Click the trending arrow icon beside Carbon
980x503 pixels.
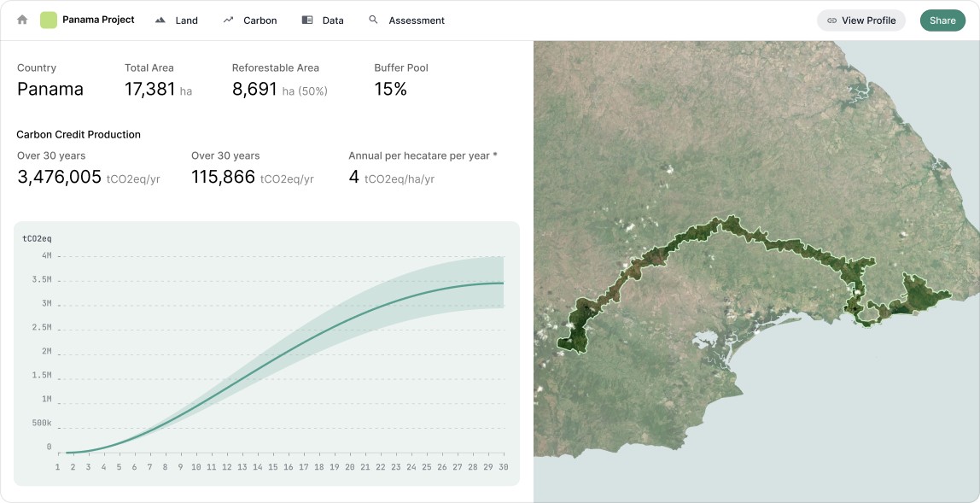(x=228, y=20)
